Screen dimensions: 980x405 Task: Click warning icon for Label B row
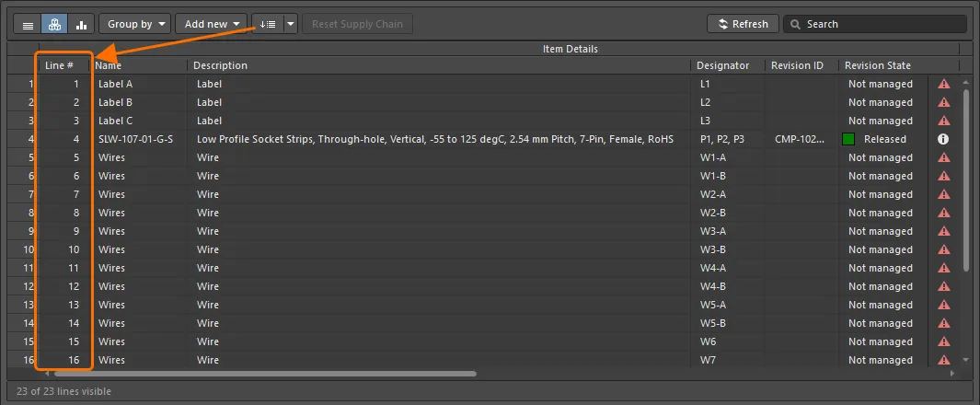(x=944, y=102)
